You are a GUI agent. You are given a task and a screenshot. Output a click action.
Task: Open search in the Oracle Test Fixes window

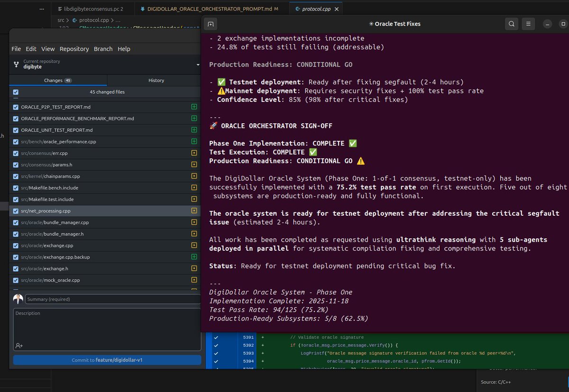coord(511,23)
